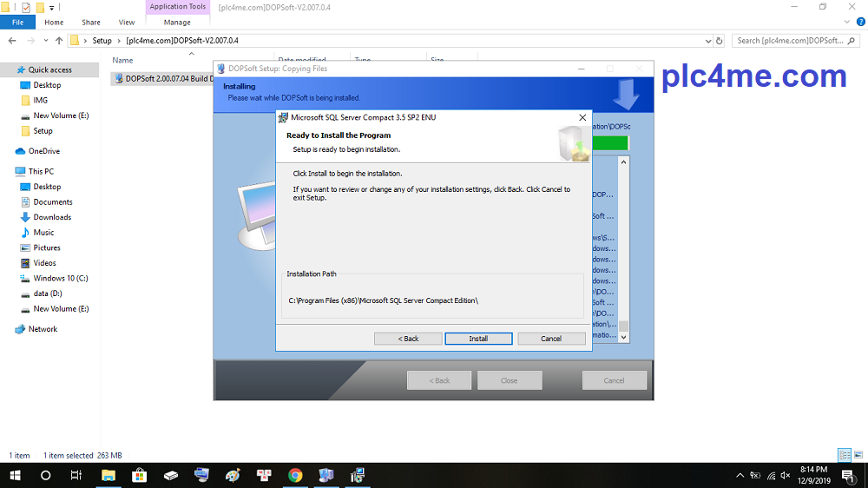Switch to large icons view layout
The height and width of the screenshot is (488, 868).
[x=858, y=455]
